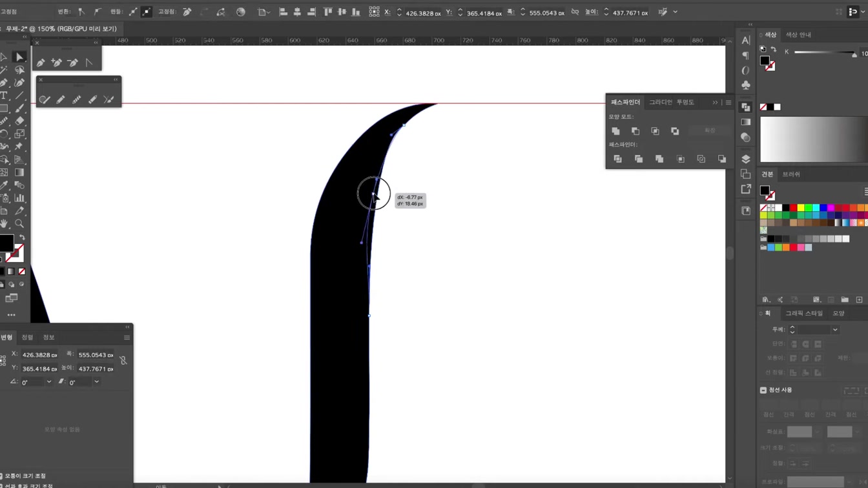Toggle show handles for multiple selected anchors
This screenshot has width=868, height=488.
click(x=133, y=12)
